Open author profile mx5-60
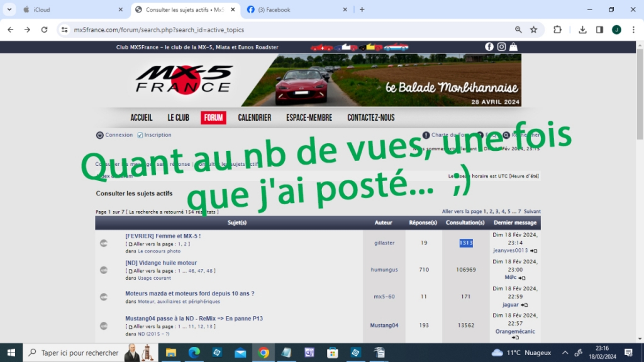 click(x=384, y=297)
